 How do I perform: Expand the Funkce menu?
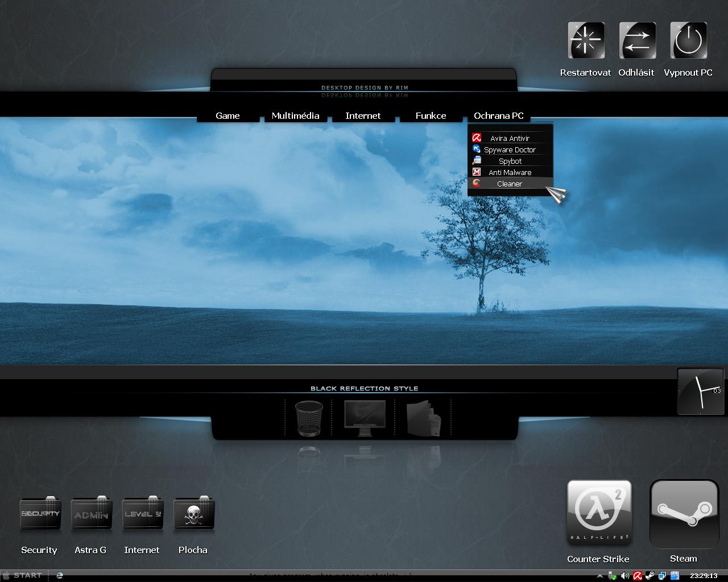tap(431, 115)
